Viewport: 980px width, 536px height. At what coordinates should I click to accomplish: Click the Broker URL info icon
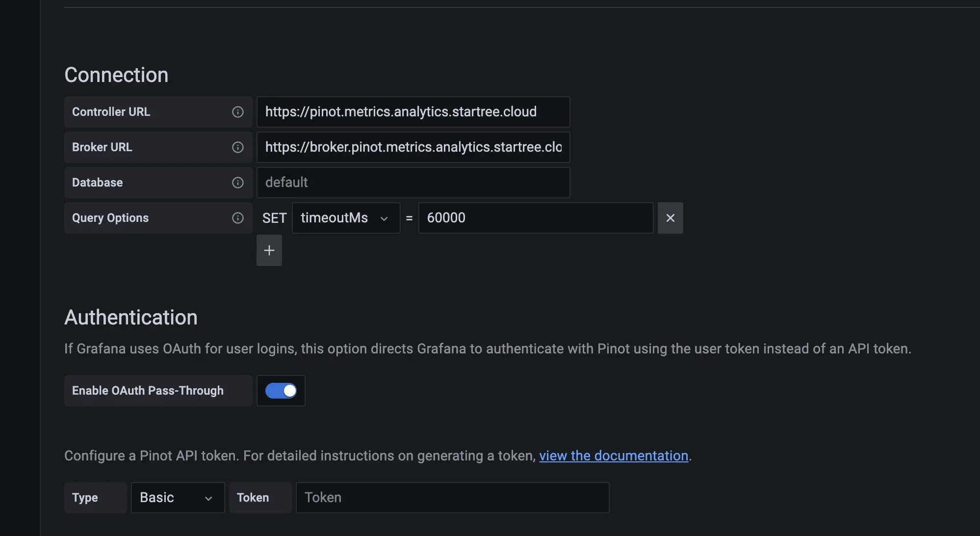(238, 147)
